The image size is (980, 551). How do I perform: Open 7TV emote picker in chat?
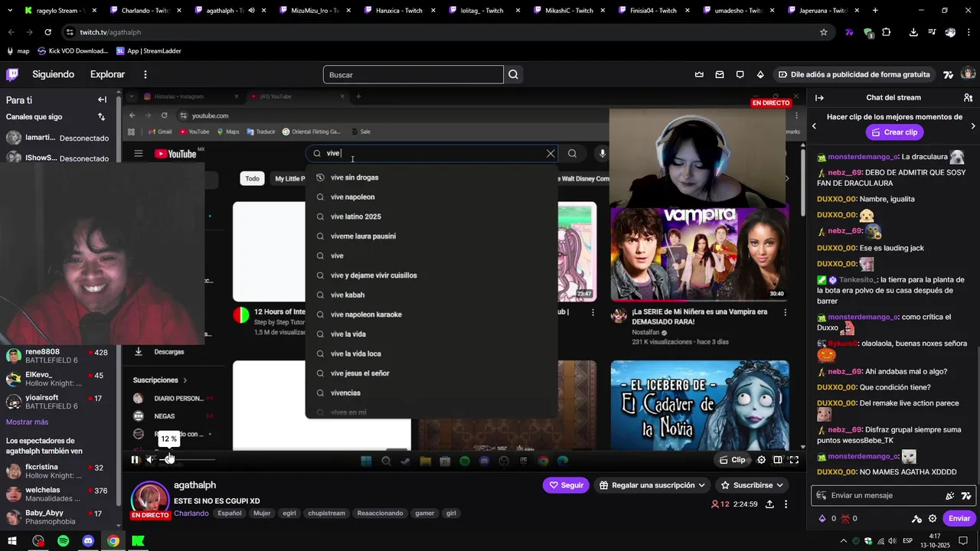pos(966,495)
